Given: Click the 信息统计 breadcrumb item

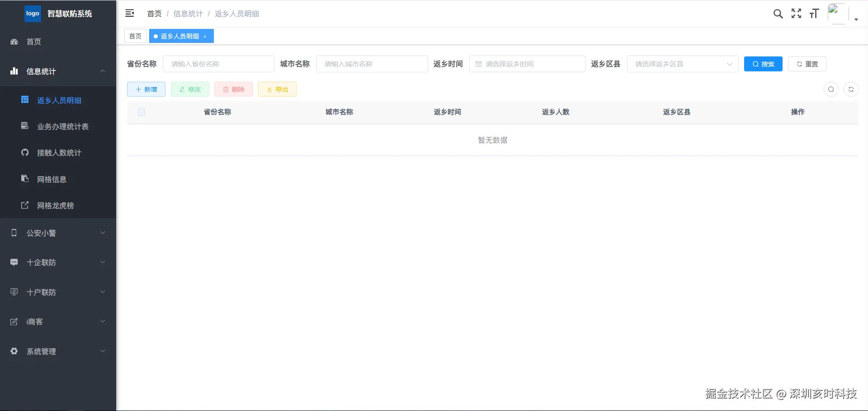Looking at the screenshot, I should 188,14.
